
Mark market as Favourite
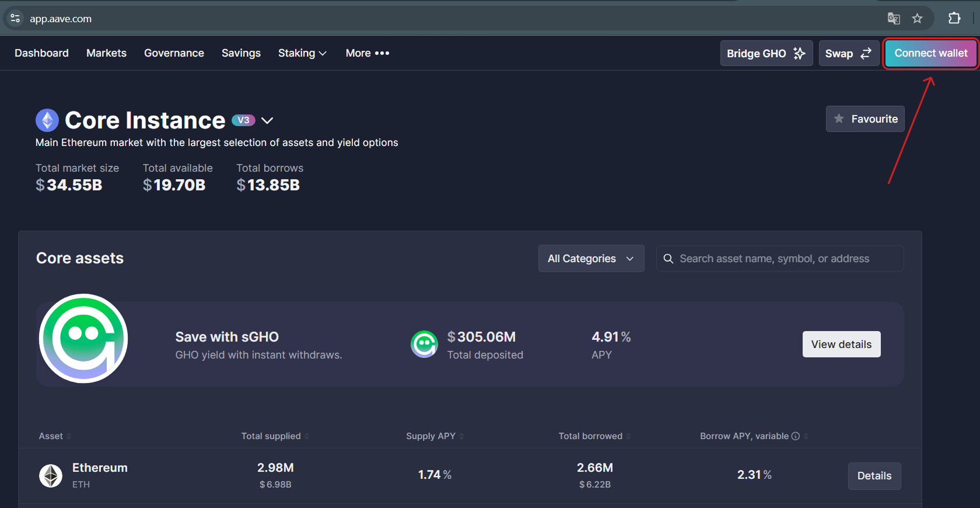point(865,119)
